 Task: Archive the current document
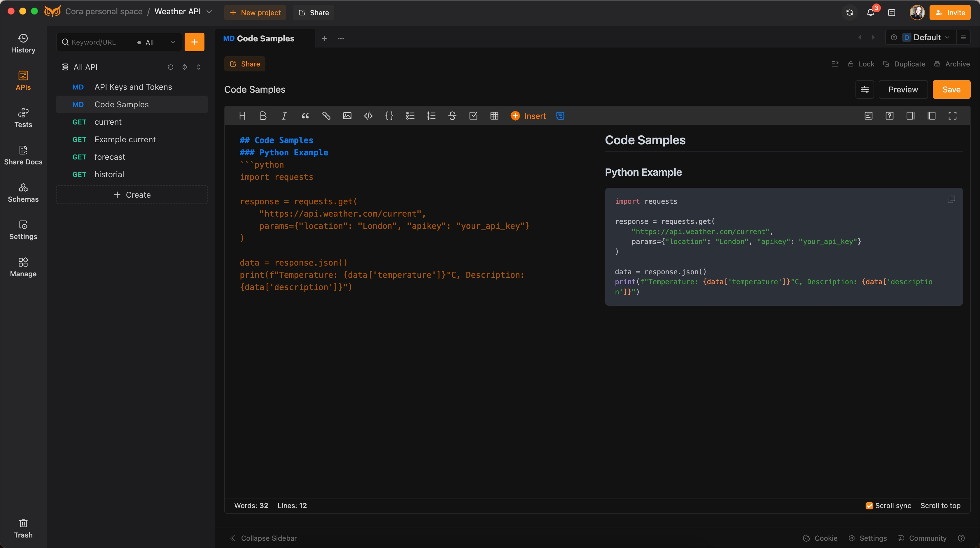pyautogui.click(x=952, y=64)
